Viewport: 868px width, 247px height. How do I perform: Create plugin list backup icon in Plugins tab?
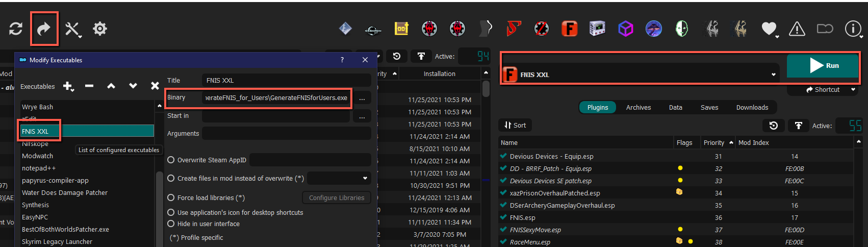799,126
